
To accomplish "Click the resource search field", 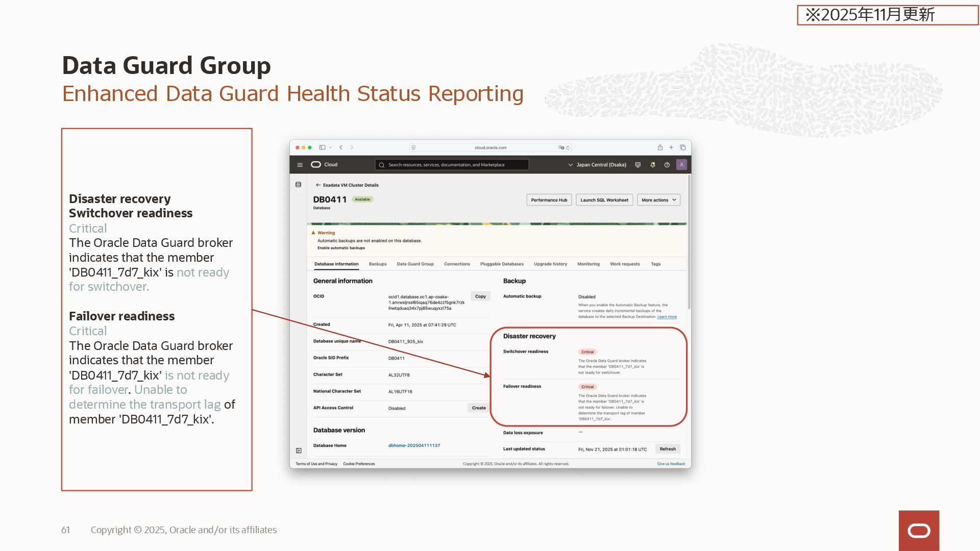I will point(452,165).
